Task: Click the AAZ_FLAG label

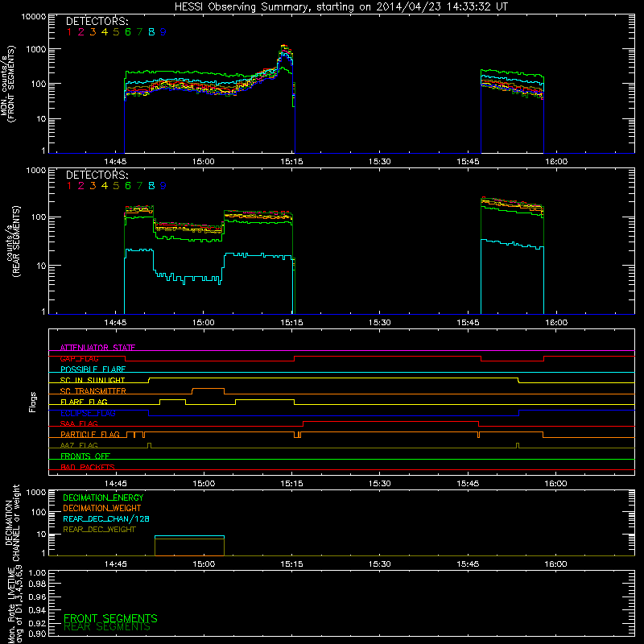Action: pyautogui.click(x=79, y=445)
